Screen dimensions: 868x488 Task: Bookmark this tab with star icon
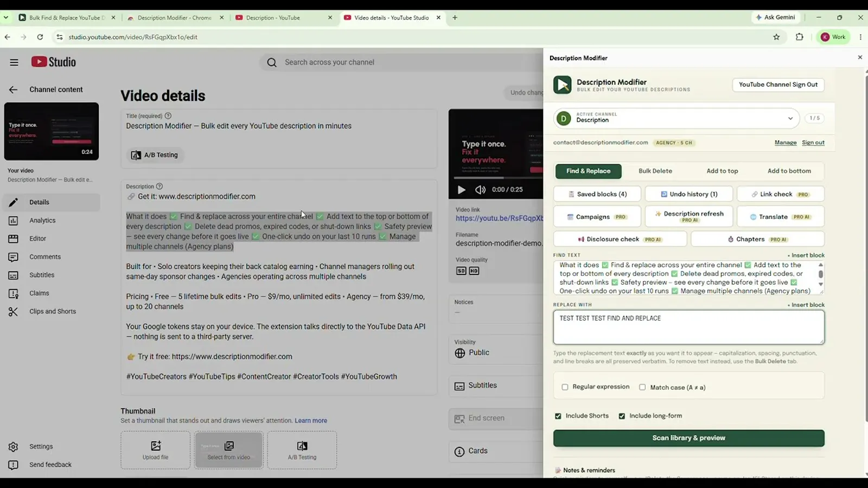[x=776, y=37]
